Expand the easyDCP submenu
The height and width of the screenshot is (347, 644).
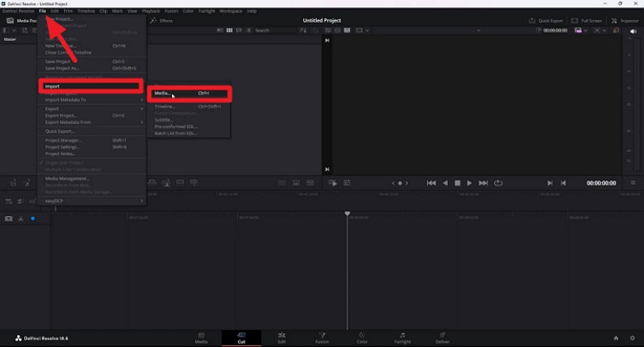click(92, 200)
